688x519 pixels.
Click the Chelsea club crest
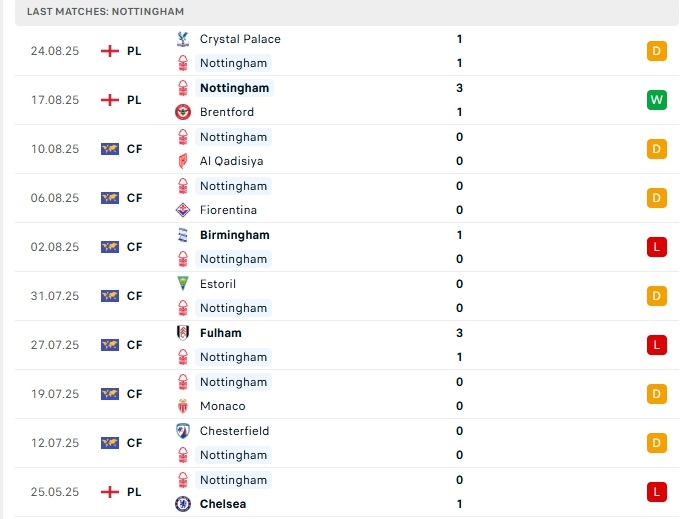pos(182,504)
